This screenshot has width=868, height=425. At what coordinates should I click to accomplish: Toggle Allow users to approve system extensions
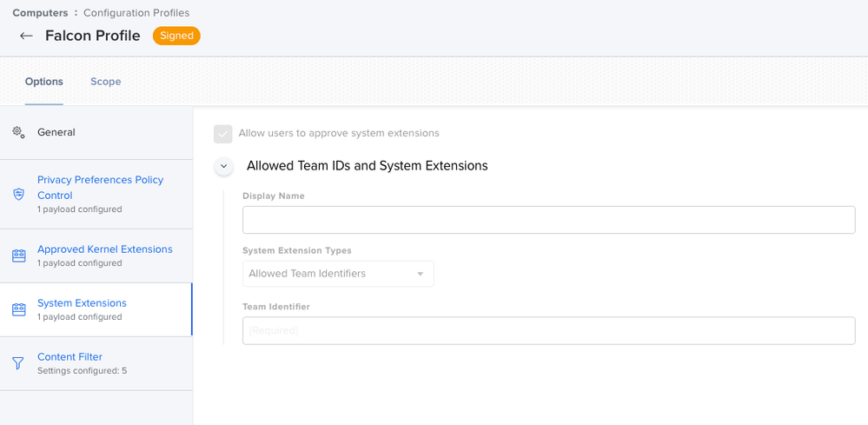pyautogui.click(x=223, y=133)
